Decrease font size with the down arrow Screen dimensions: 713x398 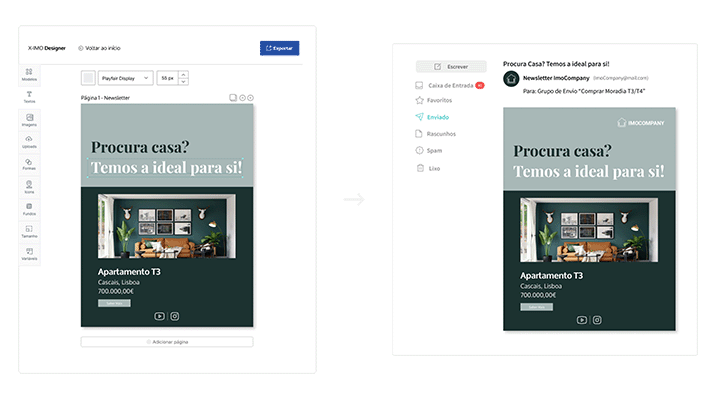183,82
